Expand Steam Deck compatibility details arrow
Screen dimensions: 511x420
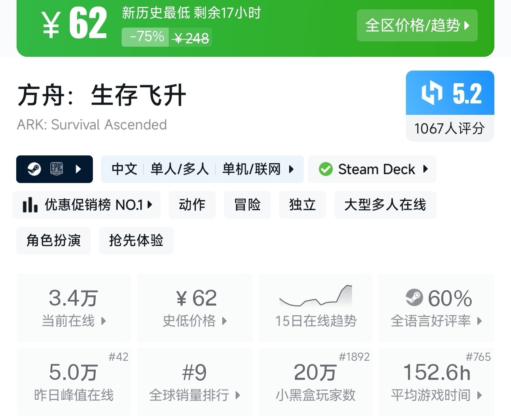click(x=425, y=169)
